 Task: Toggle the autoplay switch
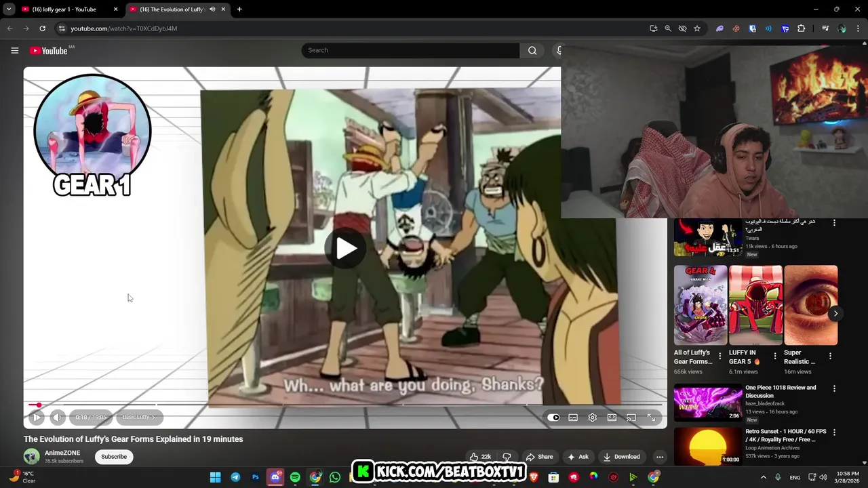tap(553, 418)
